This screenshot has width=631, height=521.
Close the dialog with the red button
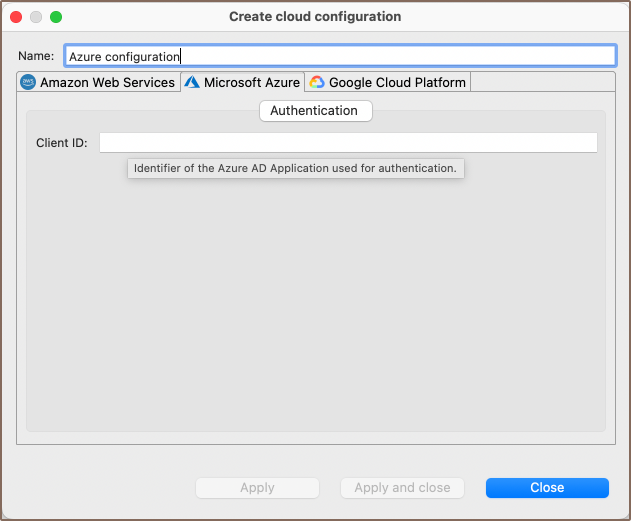tap(16, 17)
